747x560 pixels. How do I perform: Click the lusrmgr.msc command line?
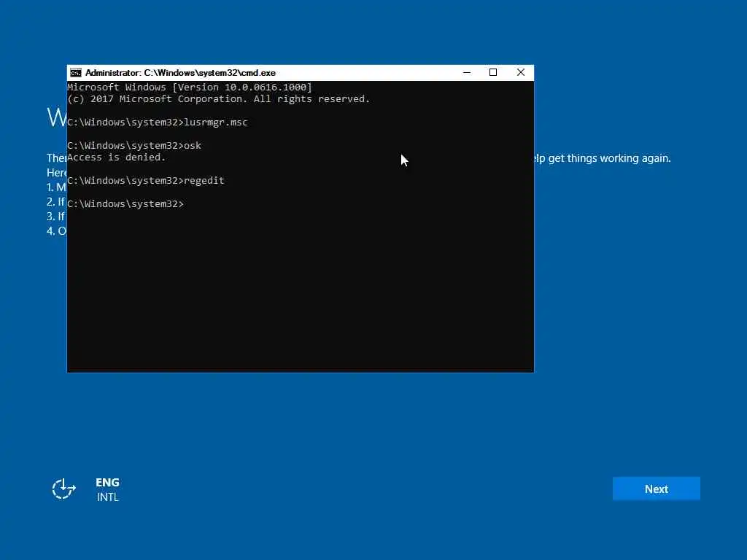click(158, 122)
